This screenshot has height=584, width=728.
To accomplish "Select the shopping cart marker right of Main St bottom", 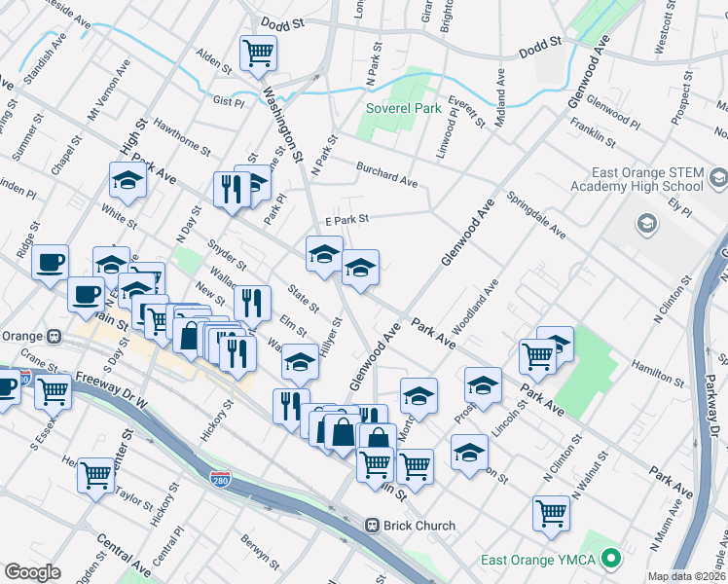I will pos(415,467).
